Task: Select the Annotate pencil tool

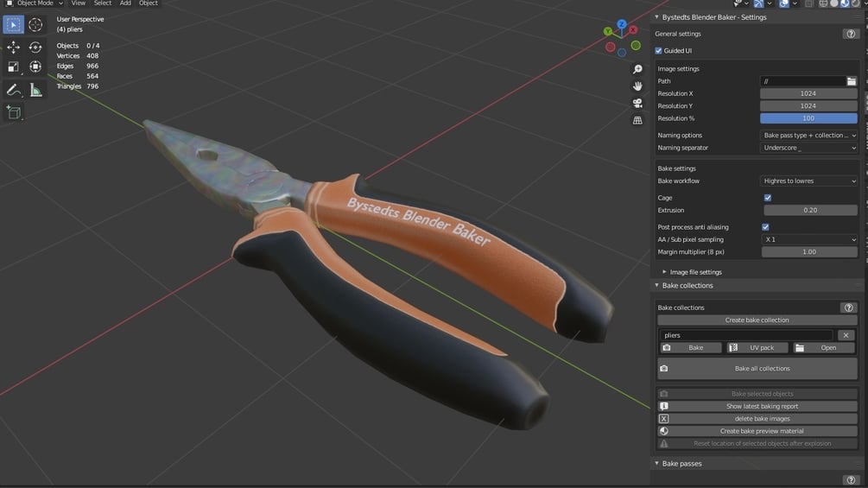Action: coord(13,90)
